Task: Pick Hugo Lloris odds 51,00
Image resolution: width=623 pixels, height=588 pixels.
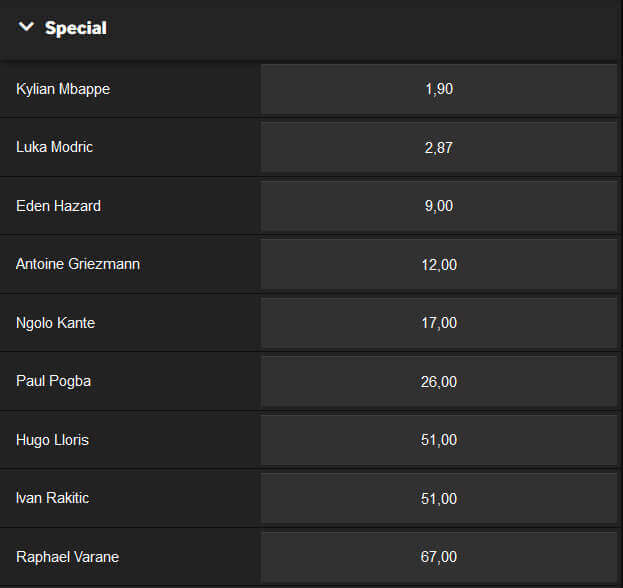Action: (439, 440)
